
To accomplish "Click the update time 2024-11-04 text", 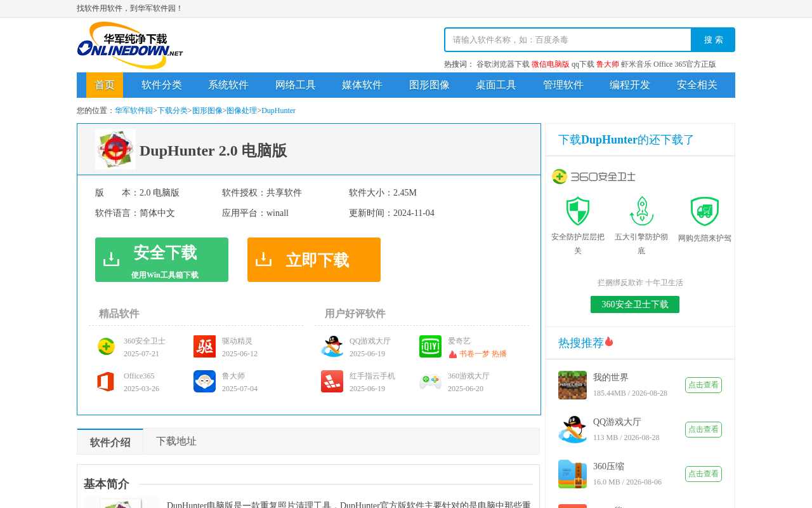I will coord(414,213).
